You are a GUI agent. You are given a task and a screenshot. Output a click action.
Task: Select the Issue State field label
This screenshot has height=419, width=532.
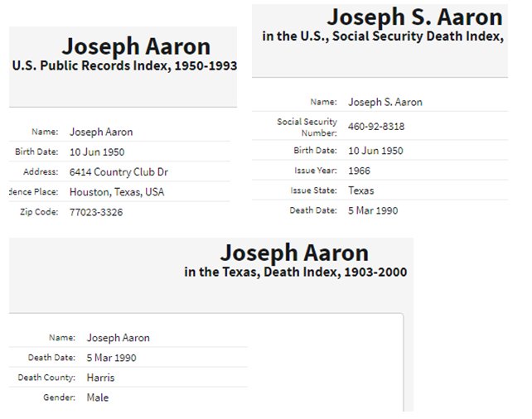click(x=313, y=190)
